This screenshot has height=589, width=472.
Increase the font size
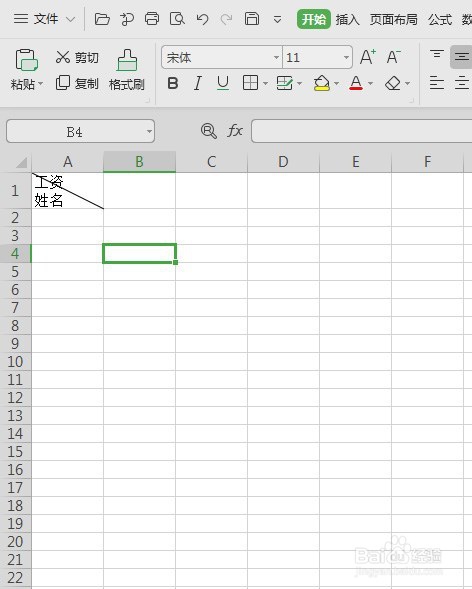pyautogui.click(x=368, y=57)
